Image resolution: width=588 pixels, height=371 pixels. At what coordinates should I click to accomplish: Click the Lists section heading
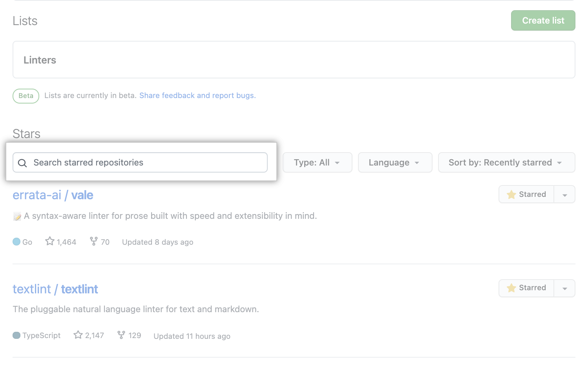tap(25, 21)
